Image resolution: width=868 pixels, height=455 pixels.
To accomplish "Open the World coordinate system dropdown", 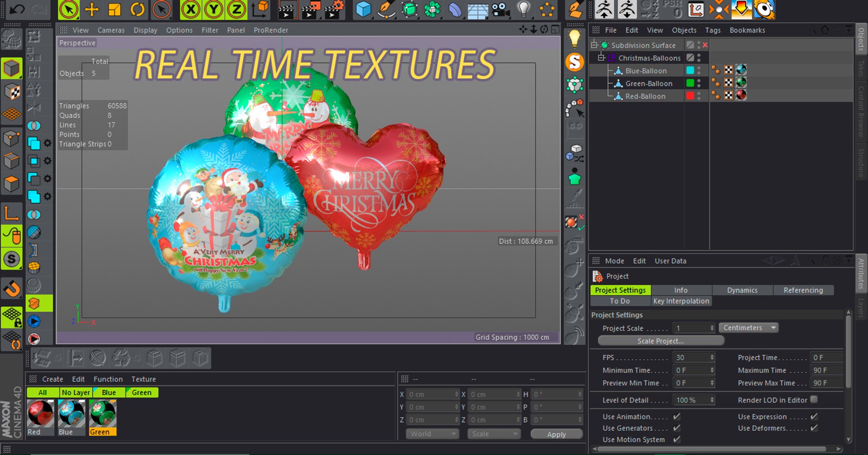I will click(x=433, y=434).
